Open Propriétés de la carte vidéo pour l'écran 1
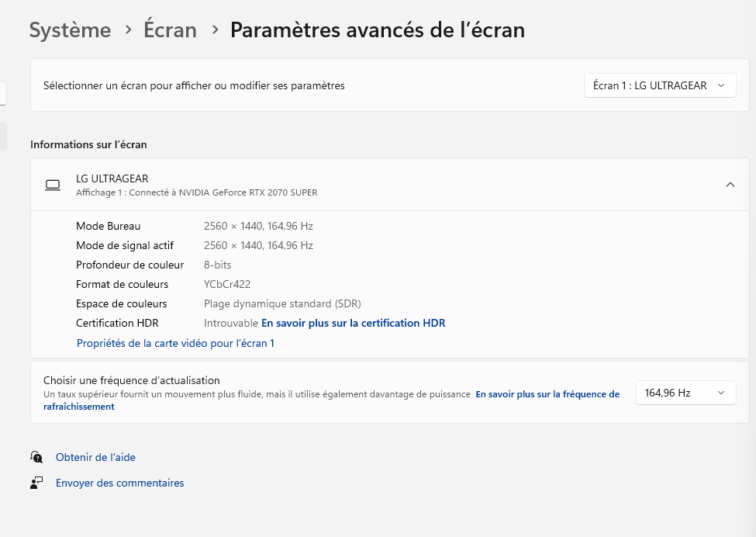 (x=175, y=343)
